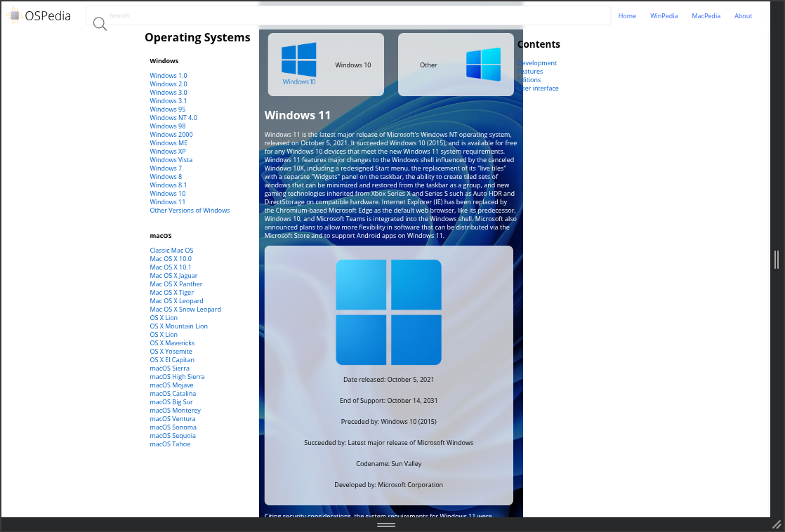The width and height of the screenshot is (785, 532).
Task: Click the bottom horizontal resize handle
Action: point(385,525)
